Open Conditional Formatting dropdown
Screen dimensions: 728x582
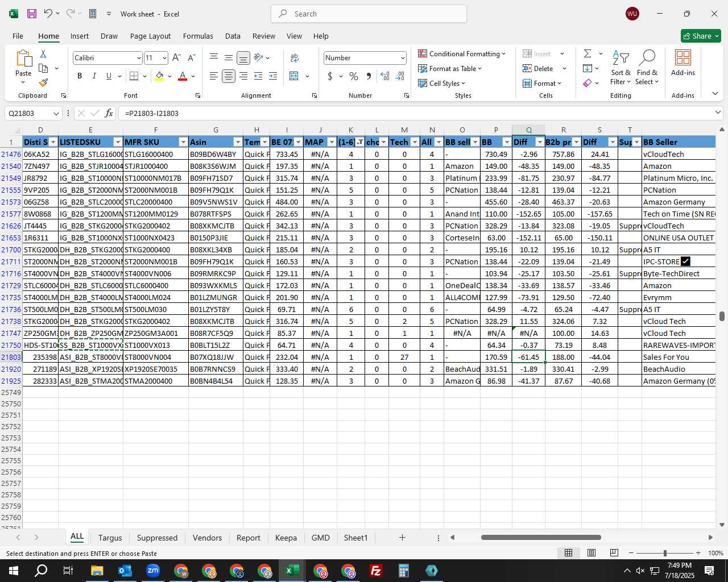tap(462, 53)
